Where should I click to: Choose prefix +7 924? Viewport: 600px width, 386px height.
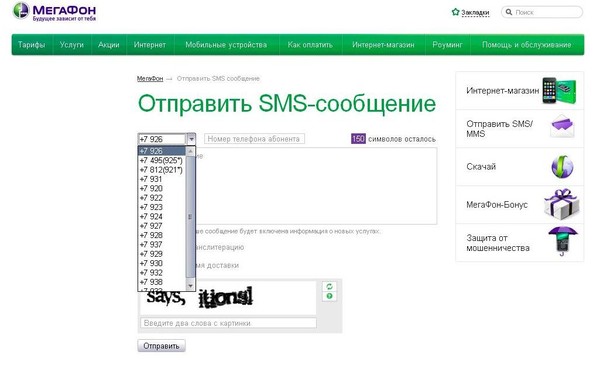point(162,216)
